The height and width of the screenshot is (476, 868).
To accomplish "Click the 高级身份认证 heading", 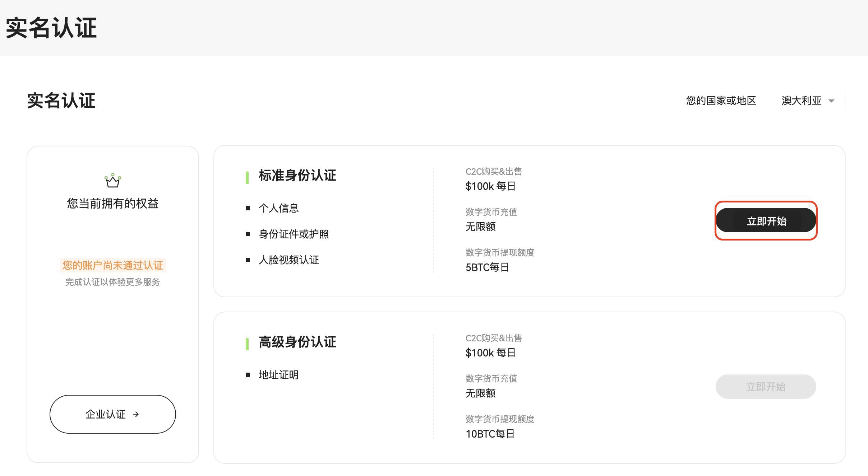I will pyautogui.click(x=297, y=342).
